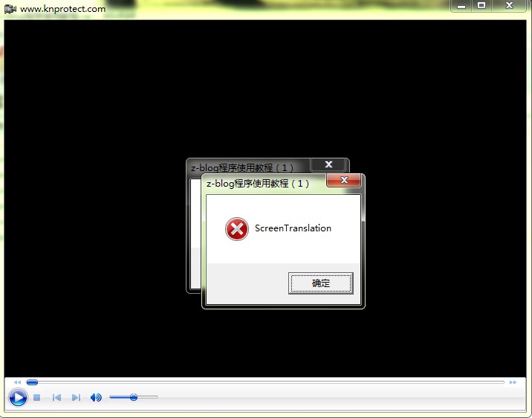This screenshot has height=418, width=532.
Task: Click the rewind arrows left of the seek bar
Action: [18, 382]
